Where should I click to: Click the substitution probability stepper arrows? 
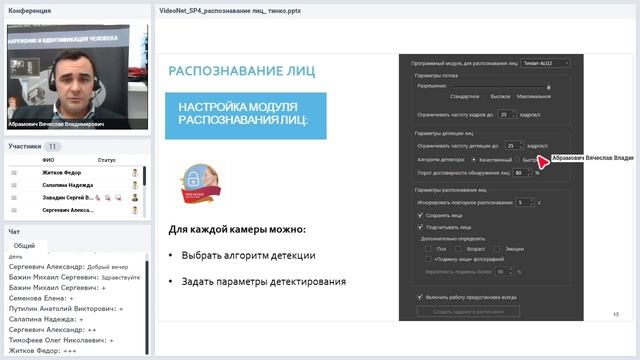click(x=510, y=271)
